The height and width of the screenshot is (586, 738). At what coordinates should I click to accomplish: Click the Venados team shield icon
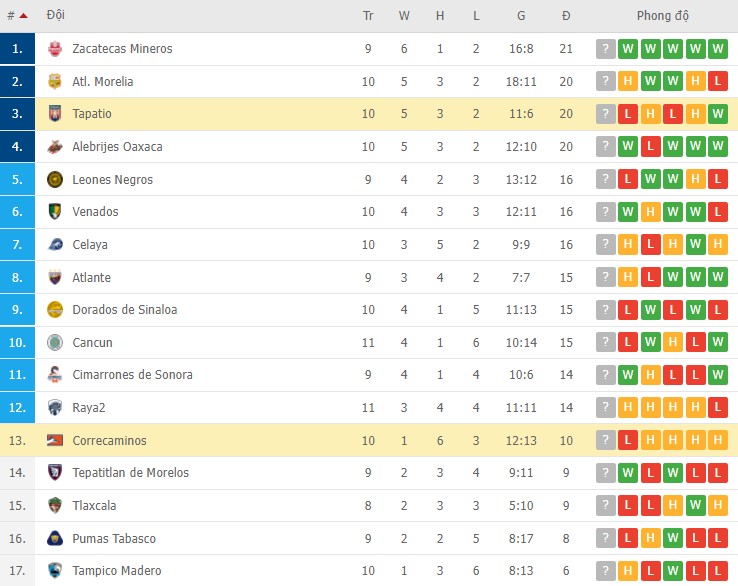(x=55, y=212)
